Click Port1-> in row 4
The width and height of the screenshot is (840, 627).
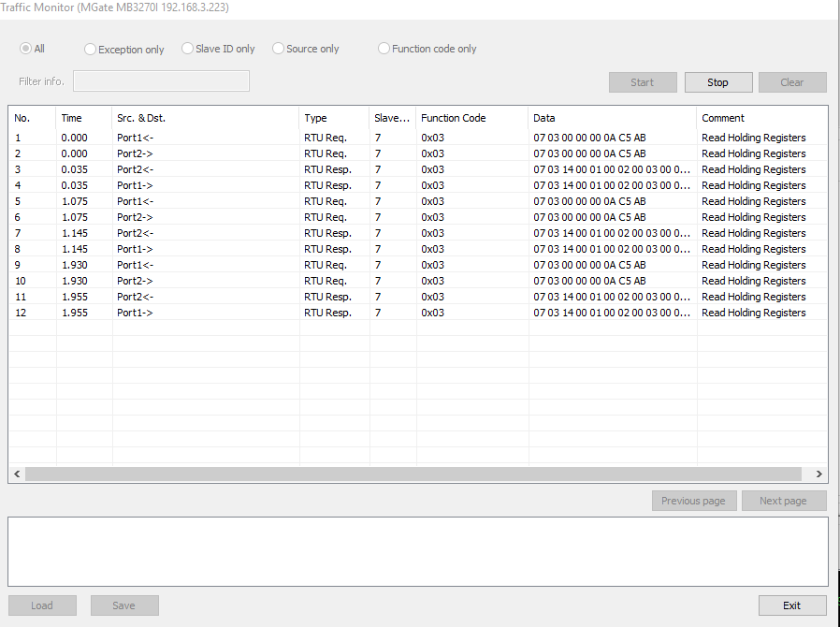135,185
